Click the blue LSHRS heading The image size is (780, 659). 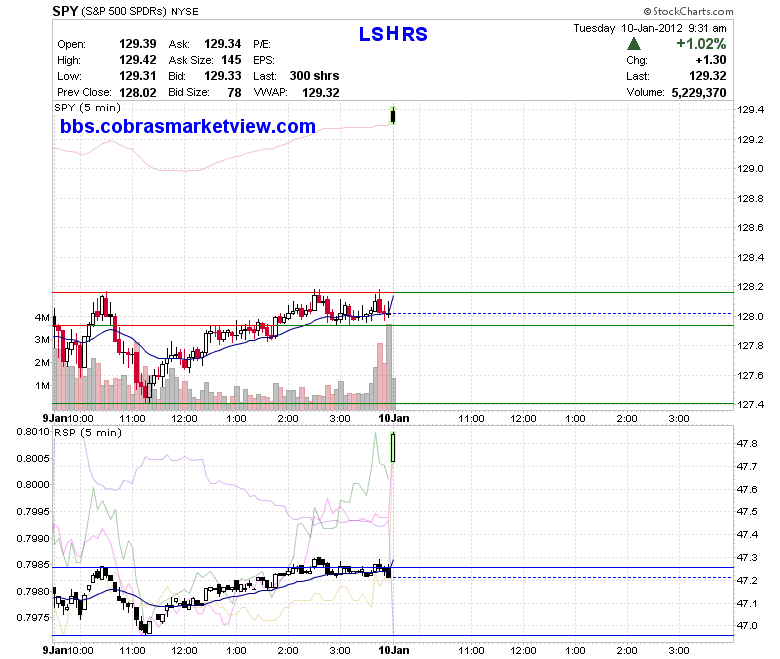click(x=393, y=34)
